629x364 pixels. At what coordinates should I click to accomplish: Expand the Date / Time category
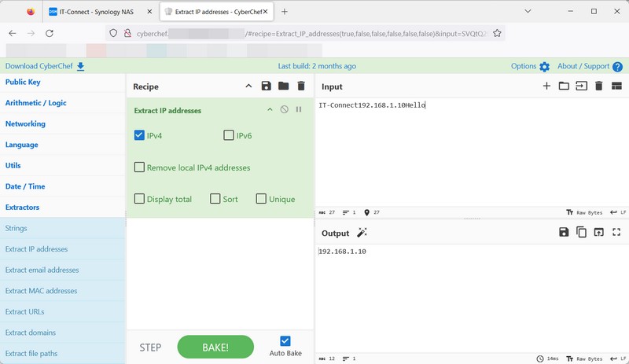[x=63, y=186]
